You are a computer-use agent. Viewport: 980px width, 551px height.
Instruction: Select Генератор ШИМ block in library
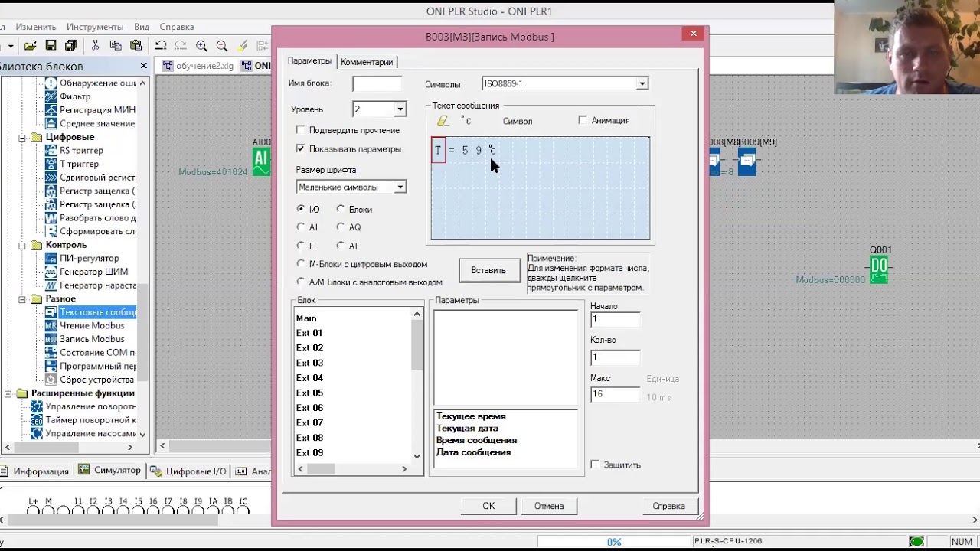pyautogui.click(x=93, y=272)
